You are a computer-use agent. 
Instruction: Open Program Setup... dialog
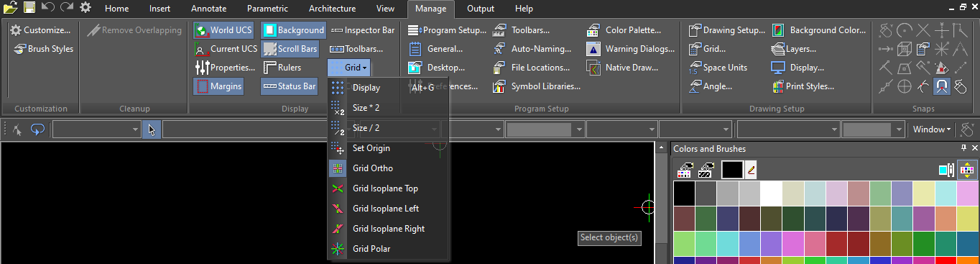447,30
